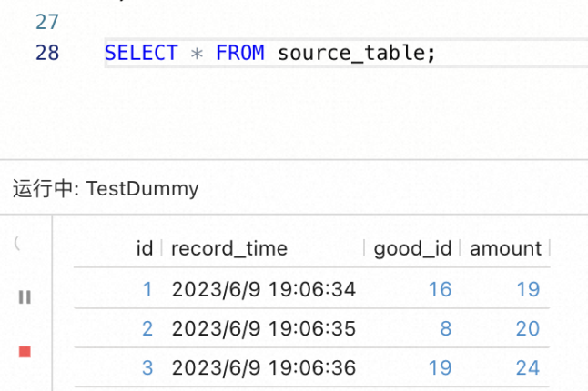Select the amount cell with value 24
The image size is (588, 391).
point(528,367)
